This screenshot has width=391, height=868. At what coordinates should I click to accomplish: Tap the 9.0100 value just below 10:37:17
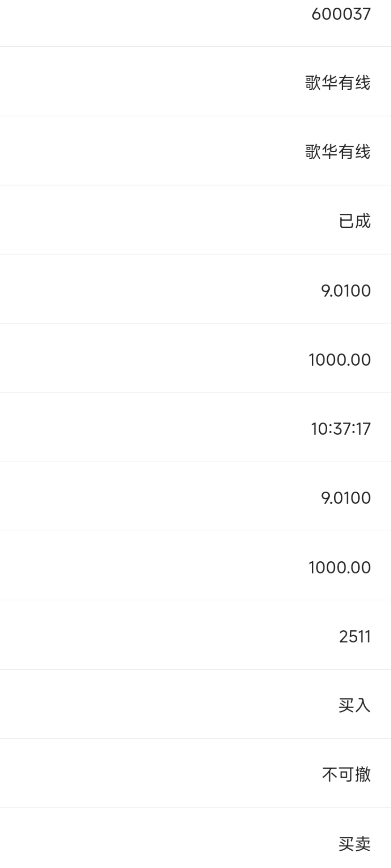tap(346, 498)
